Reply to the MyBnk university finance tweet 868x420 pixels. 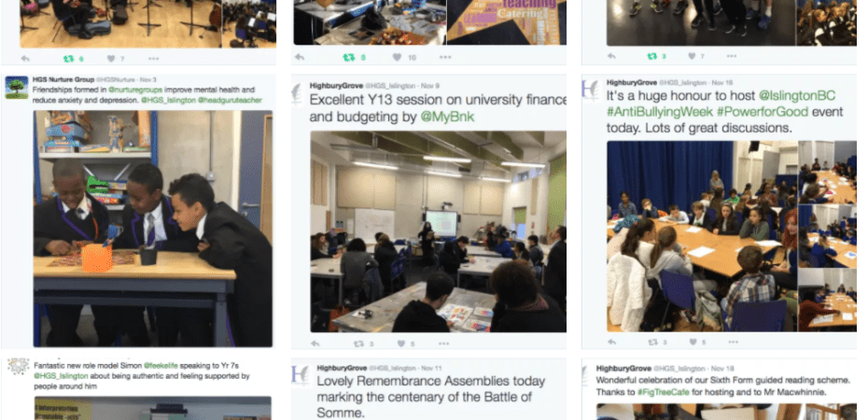(x=315, y=343)
